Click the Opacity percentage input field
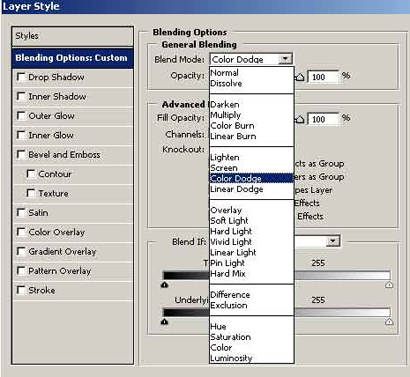 click(323, 77)
